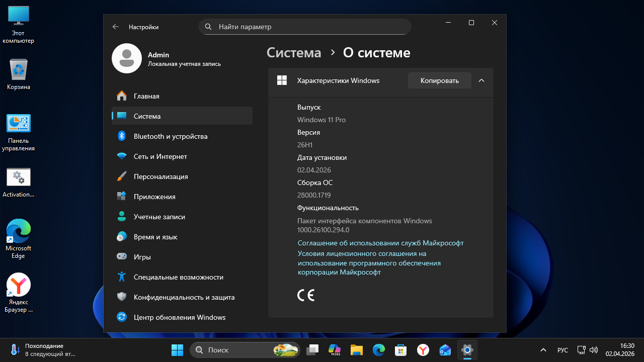This screenshot has width=644, height=362.
Task: Launch Microsoft Store from the taskbar
Action: tap(400, 350)
